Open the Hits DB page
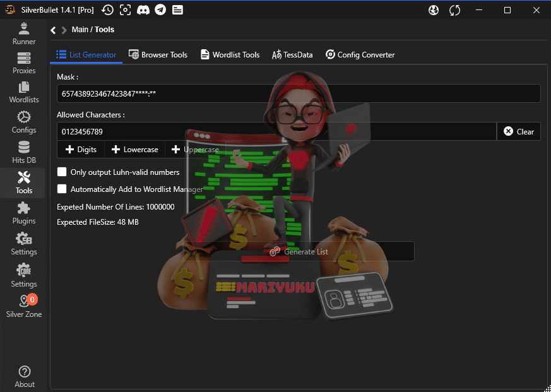The width and height of the screenshot is (551, 392). coord(24,152)
